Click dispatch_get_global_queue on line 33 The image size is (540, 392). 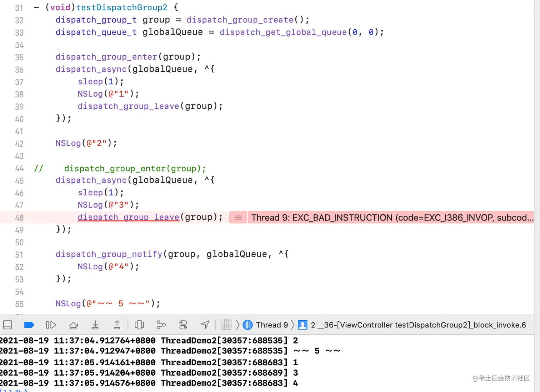point(283,32)
